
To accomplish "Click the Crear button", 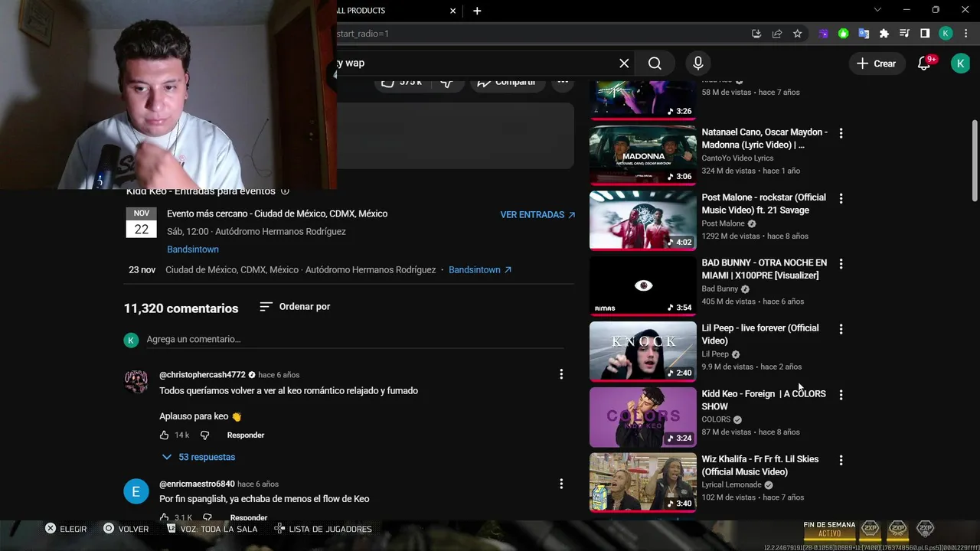I will pyautogui.click(x=876, y=64).
